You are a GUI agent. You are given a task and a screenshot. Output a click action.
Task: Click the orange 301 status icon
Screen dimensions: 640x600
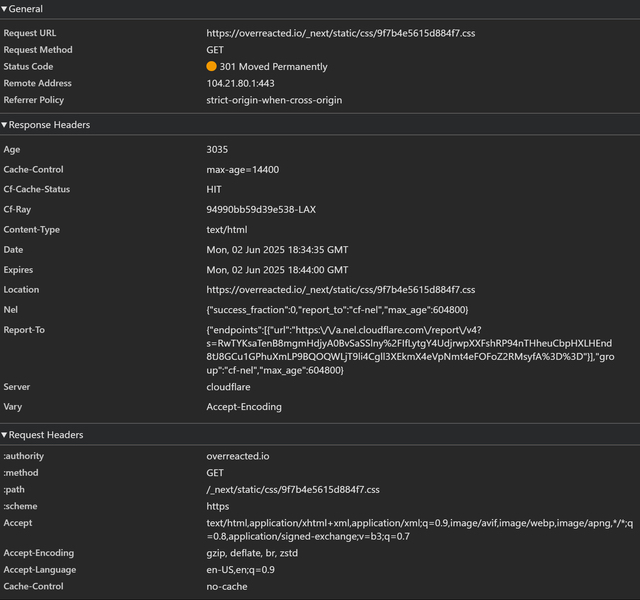coord(212,67)
